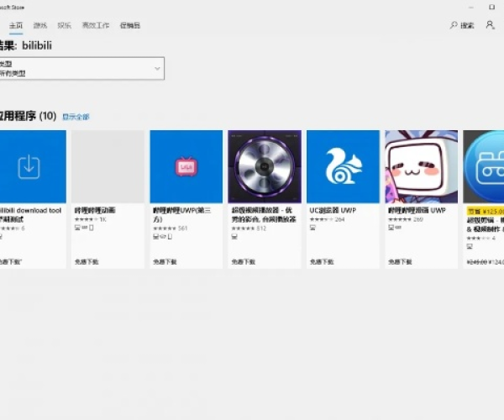
Task: Open the UC浏览器 squirrel icon
Action: click(x=343, y=166)
